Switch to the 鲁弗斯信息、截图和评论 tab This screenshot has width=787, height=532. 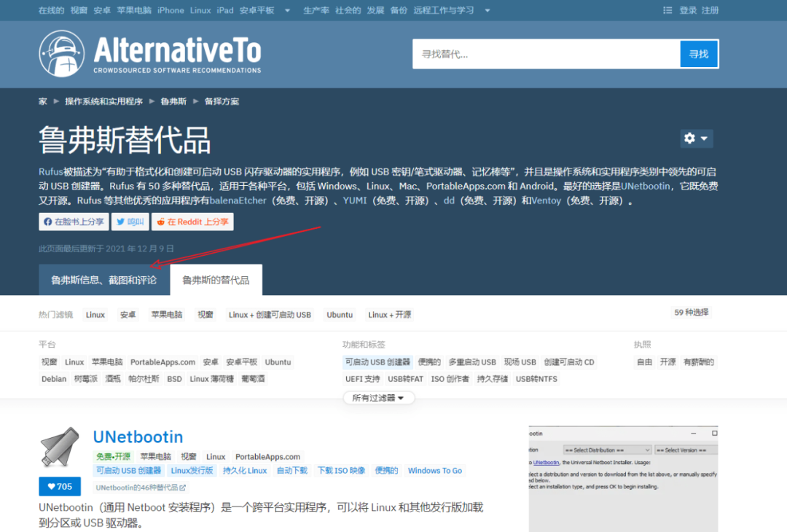tap(103, 280)
